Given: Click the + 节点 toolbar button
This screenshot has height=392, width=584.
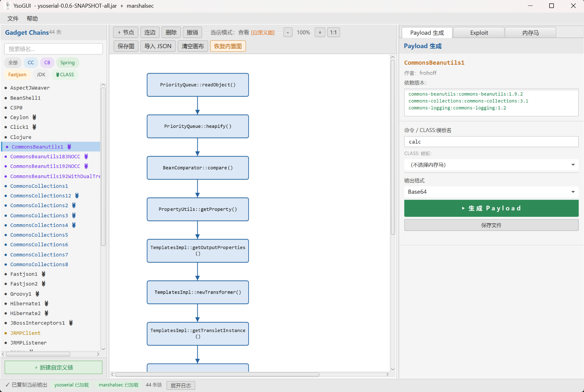Looking at the screenshot, I should tap(126, 32).
